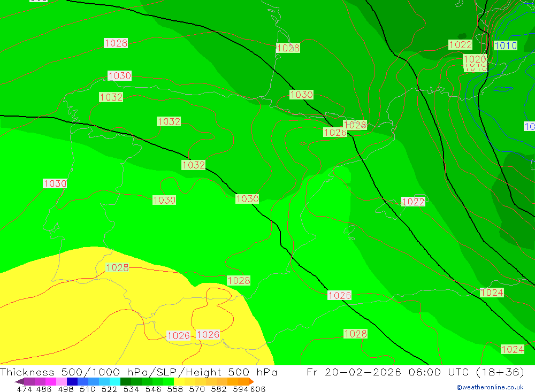Pick the bright magenta legend swatch

[50, 381]
